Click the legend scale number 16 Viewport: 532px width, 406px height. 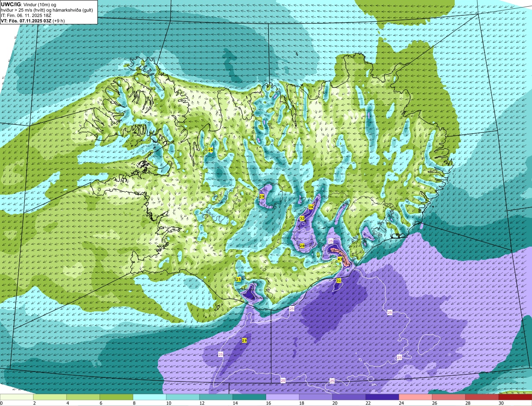click(x=268, y=403)
